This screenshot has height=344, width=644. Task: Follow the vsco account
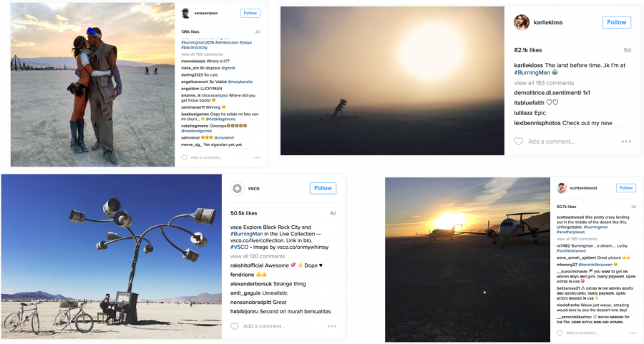(323, 188)
